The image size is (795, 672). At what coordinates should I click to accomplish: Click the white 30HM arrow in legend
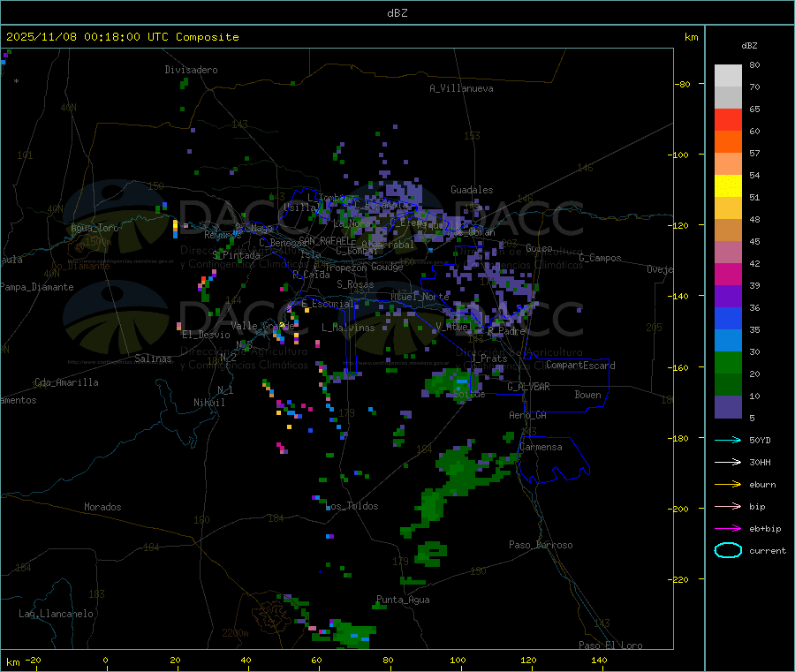coord(728,462)
